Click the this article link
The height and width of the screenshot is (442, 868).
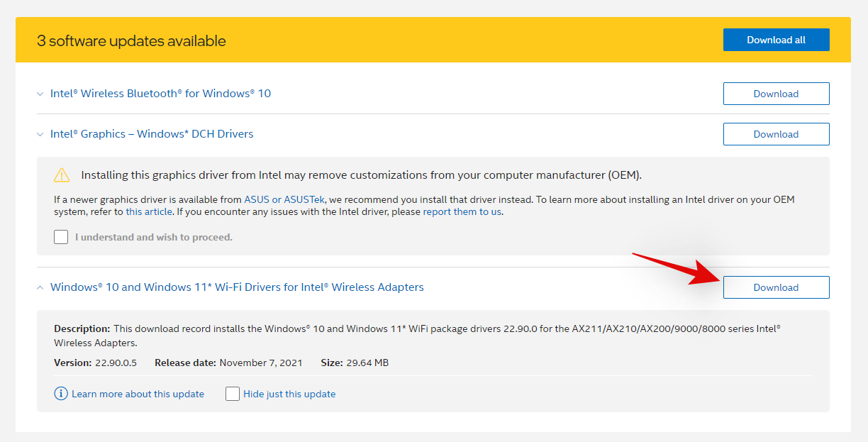150,211
